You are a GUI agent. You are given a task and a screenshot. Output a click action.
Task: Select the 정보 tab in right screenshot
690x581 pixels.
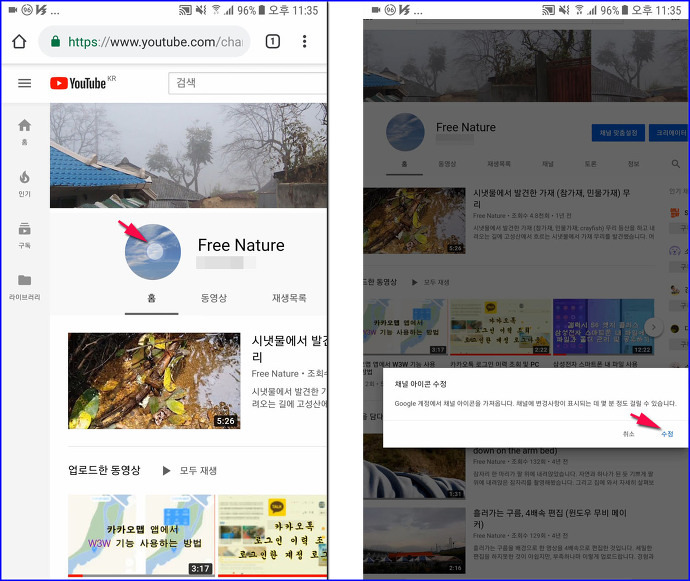(x=633, y=164)
